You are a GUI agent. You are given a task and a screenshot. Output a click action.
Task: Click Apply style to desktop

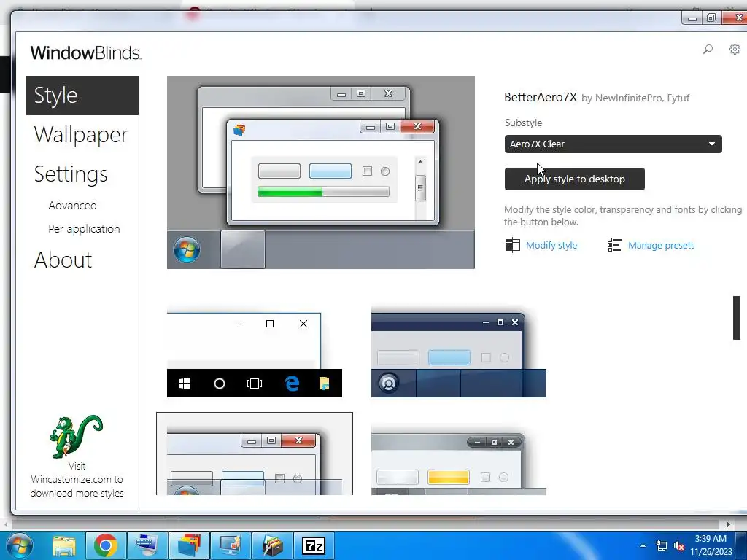[x=575, y=179]
